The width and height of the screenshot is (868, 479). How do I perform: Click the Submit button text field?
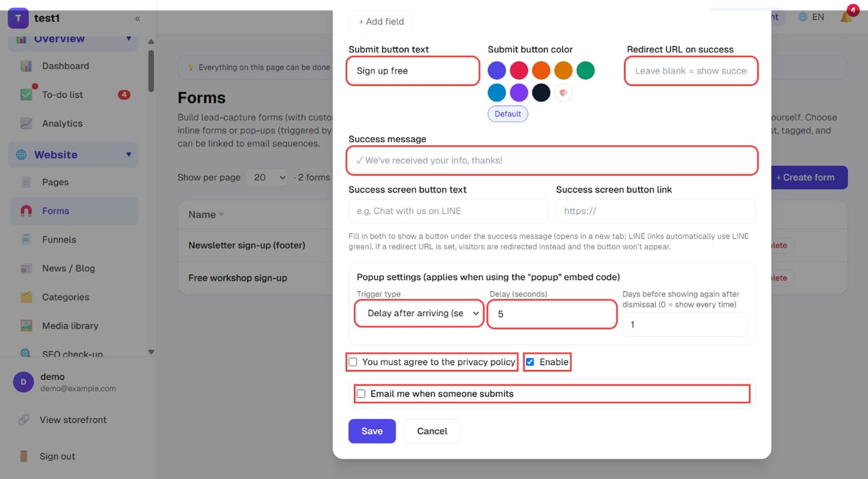tap(413, 71)
